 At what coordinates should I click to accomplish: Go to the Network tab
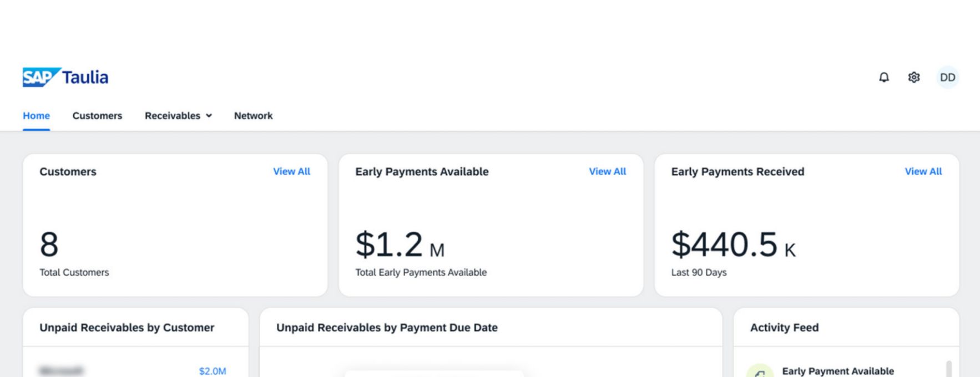253,116
